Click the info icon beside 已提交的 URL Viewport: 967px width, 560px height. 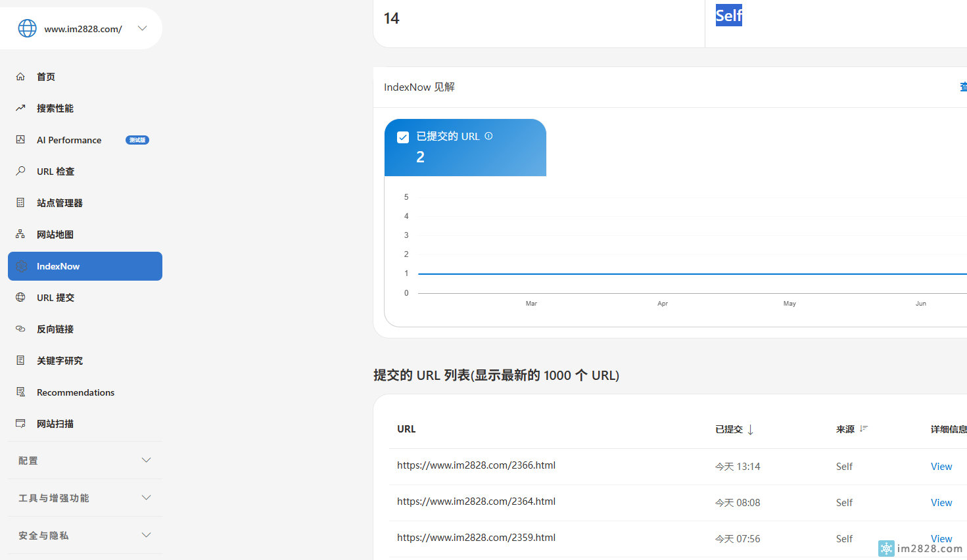pos(488,136)
